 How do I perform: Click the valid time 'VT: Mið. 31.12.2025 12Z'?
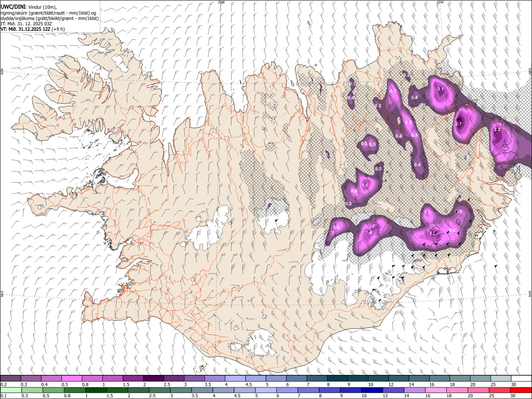tap(25, 29)
